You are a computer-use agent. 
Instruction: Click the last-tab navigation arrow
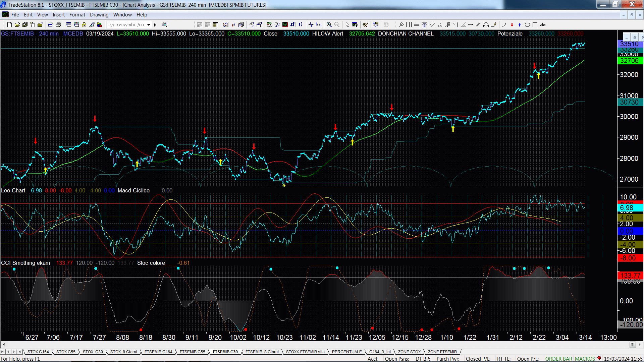[20, 352]
